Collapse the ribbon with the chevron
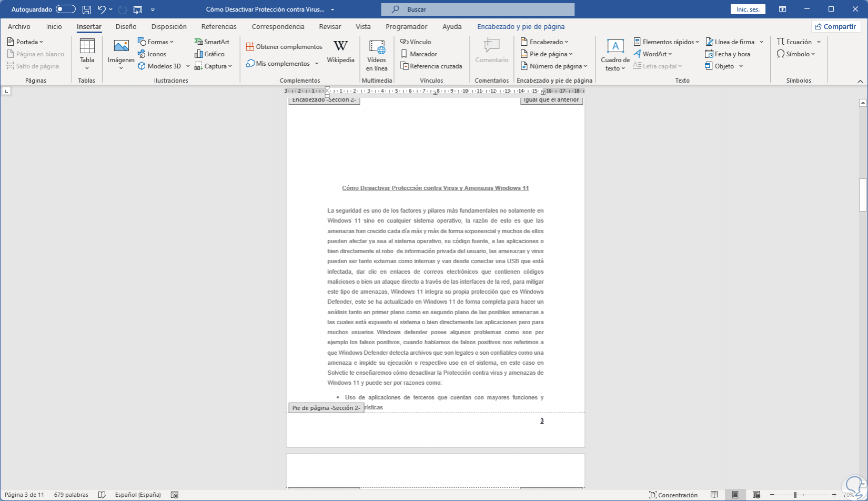The height and width of the screenshot is (501, 868). (861, 81)
